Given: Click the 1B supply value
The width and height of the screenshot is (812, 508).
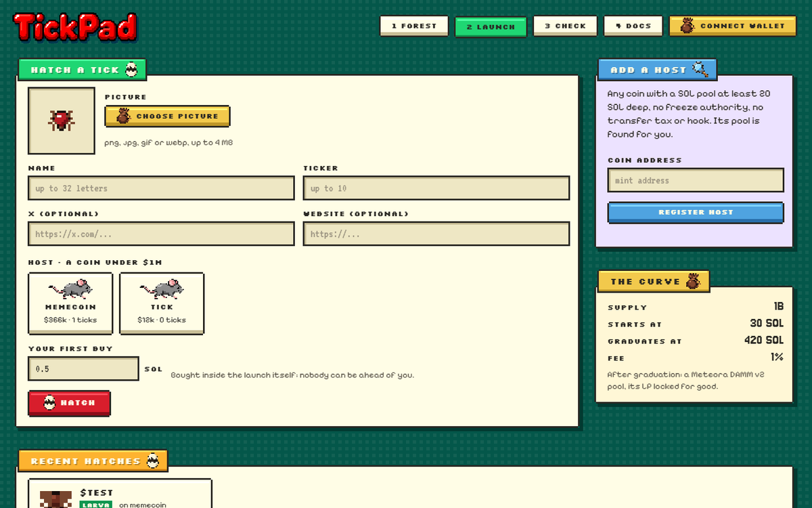Looking at the screenshot, I should click(778, 306).
